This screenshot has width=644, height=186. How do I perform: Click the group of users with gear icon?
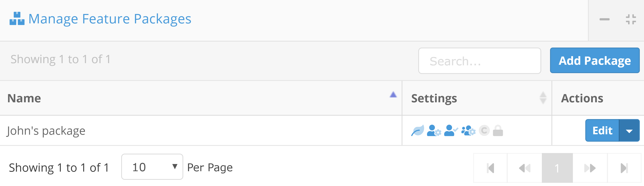[x=468, y=130]
